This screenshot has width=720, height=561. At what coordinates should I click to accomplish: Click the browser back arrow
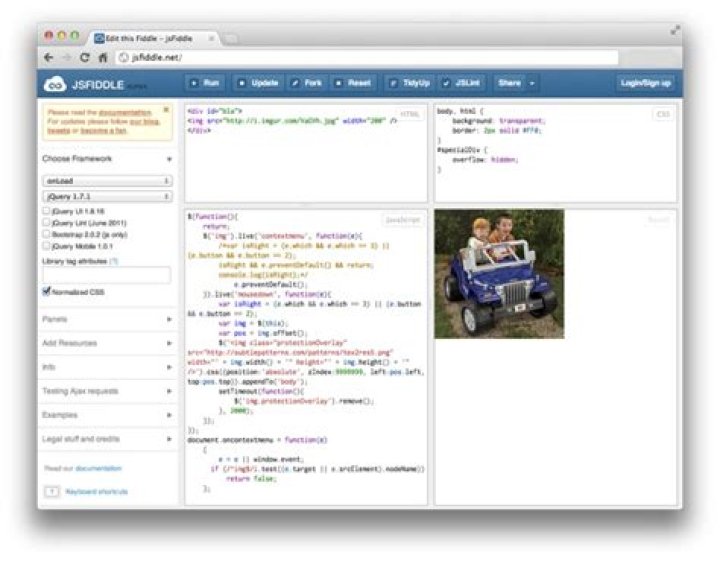49,57
